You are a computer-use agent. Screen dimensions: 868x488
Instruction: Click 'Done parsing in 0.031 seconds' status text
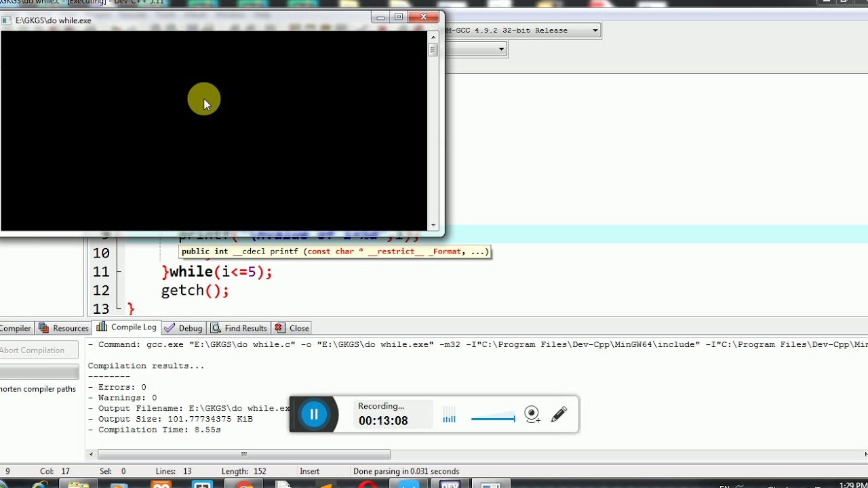click(x=406, y=471)
